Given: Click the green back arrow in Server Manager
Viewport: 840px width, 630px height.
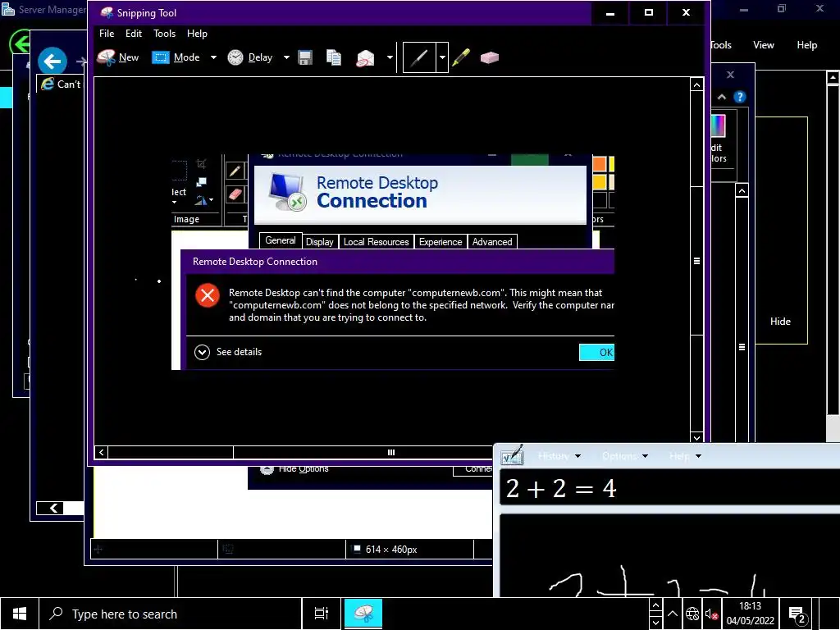Looking at the screenshot, I should pyautogui.click(x=20, y=43).
